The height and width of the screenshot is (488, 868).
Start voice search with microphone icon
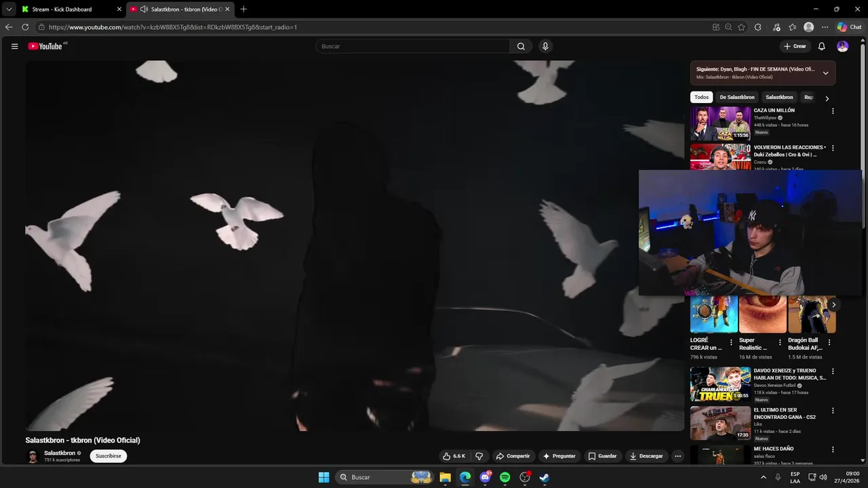pyautogui.click(x=545, y=46)
